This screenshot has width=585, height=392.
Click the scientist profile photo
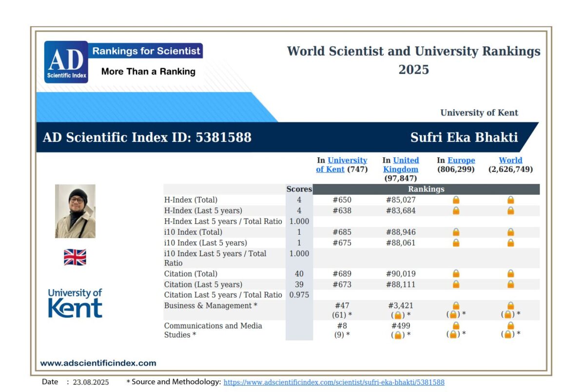75,211
